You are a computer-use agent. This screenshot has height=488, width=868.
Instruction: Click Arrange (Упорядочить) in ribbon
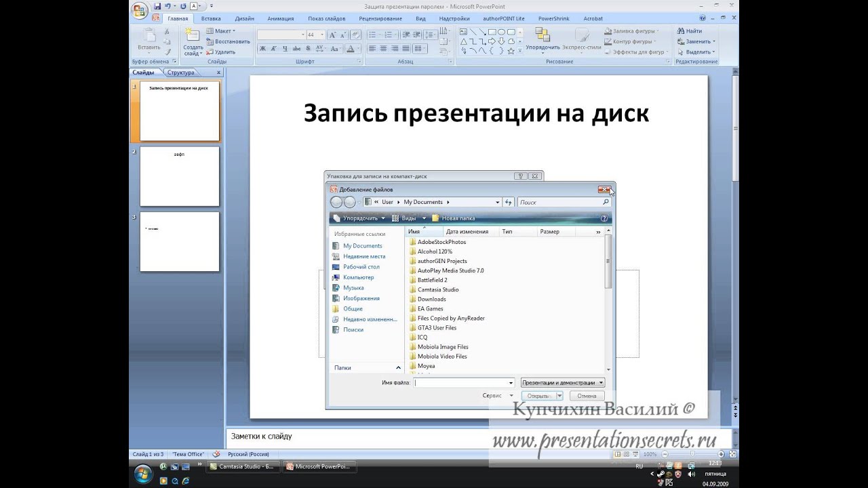[x=542, y=40]
